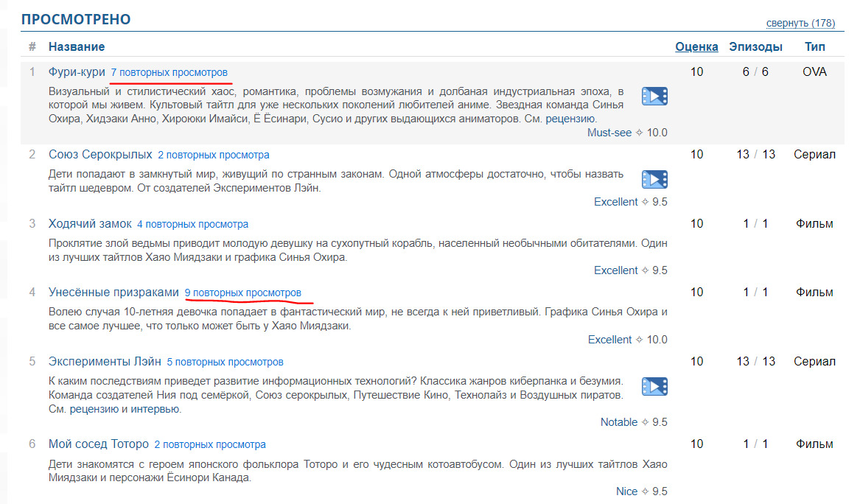Click the video icon in the Фури-кури row
The width and height of the screenshot is (860, 504).
(654, 96)
